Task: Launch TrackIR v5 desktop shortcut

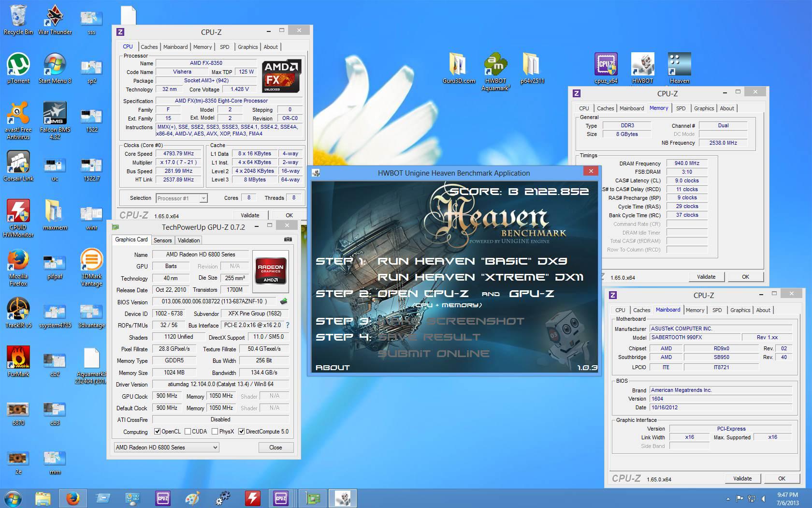Action: click(18, 313)
